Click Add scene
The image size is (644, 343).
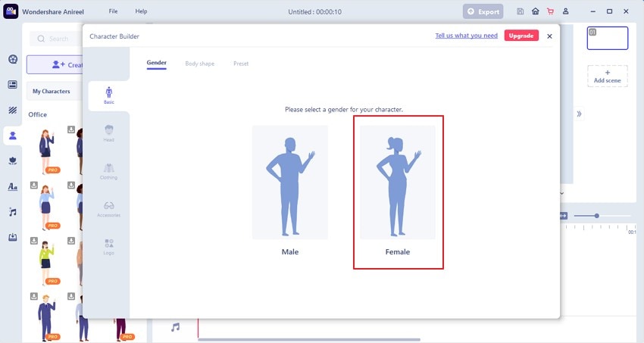pos(608,76)
